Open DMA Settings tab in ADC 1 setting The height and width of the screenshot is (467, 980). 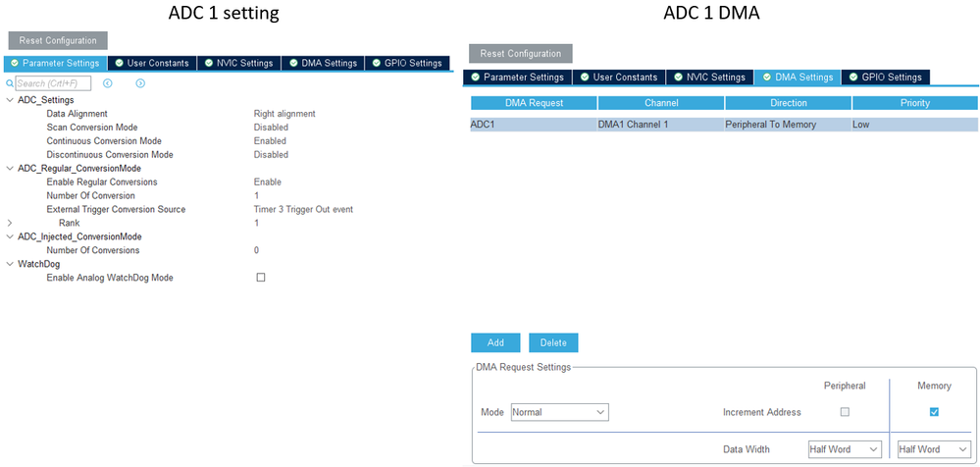(323, 63)
